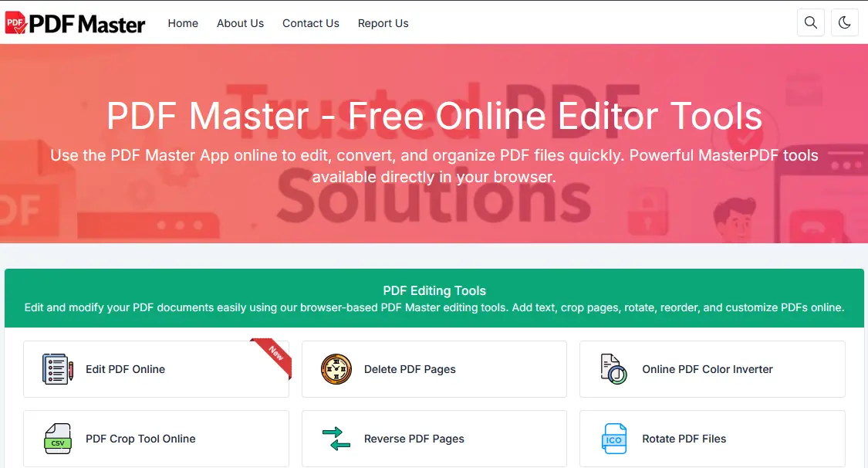
Task: Open the Edit PDF Online text link
Action: 125,369
